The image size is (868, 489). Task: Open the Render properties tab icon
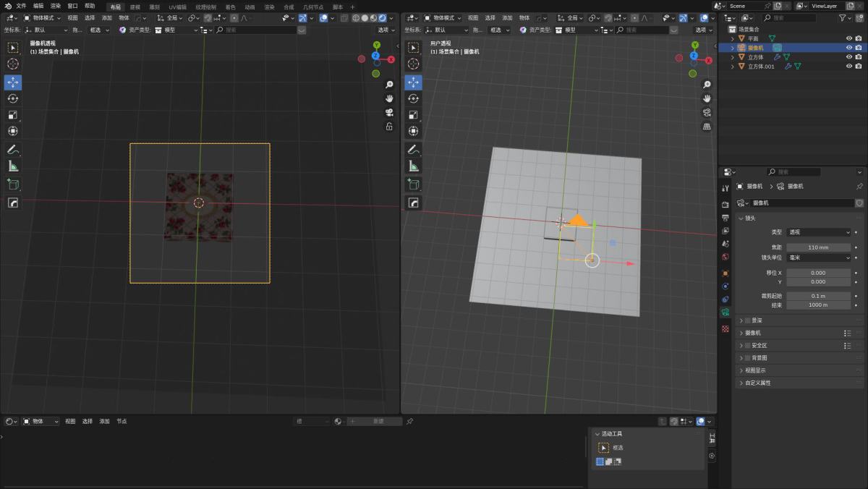(x=726, y=205)
